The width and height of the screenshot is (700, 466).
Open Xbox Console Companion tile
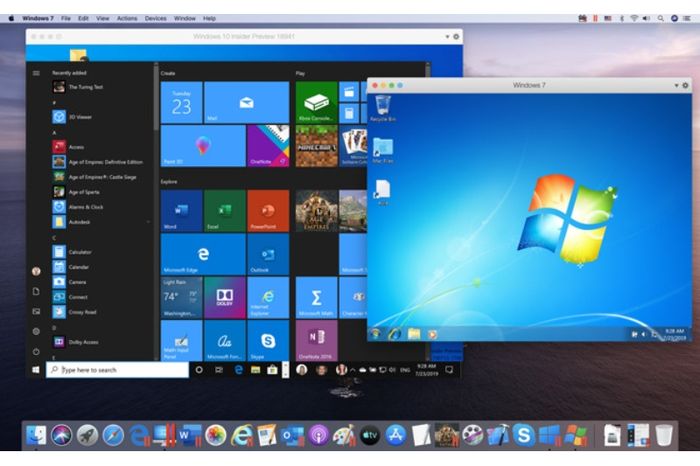point(316,102)
